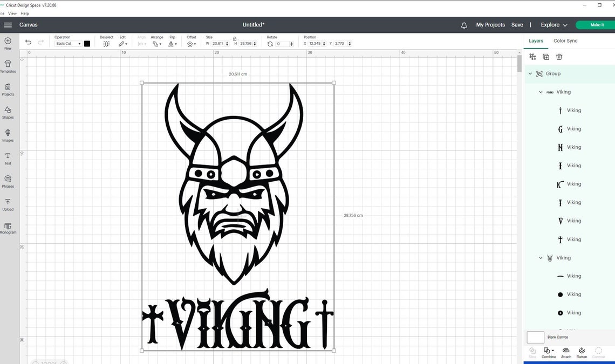The width and height of the screenshot is (615, 364).
Task: Delete selected layer with trash icon
Action: [559, 57]
